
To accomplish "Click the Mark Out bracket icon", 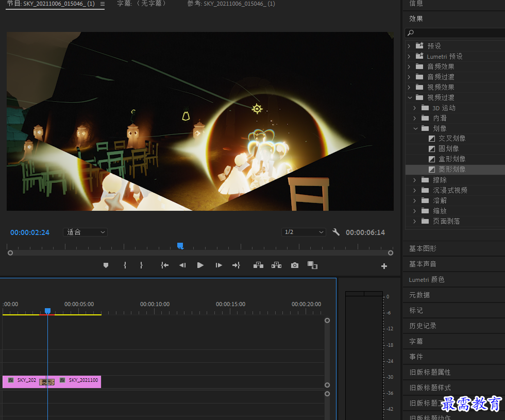I will [141, 265].
